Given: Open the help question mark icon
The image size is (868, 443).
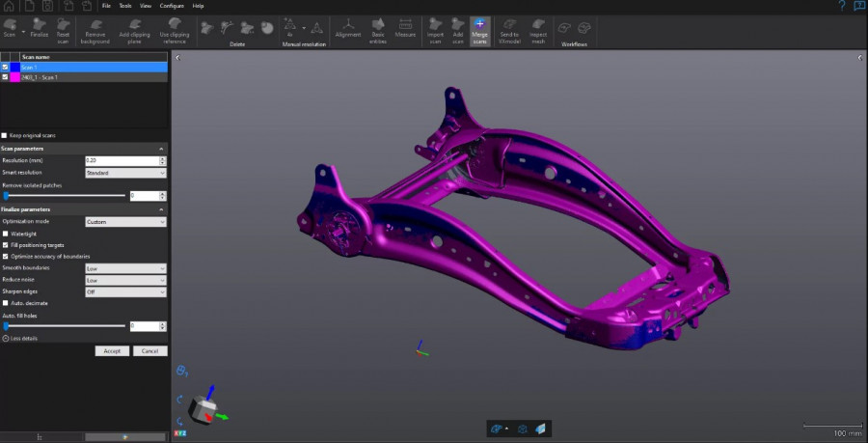Looking at the screenshot, I should pyautogui.click(x=842, y=6).
